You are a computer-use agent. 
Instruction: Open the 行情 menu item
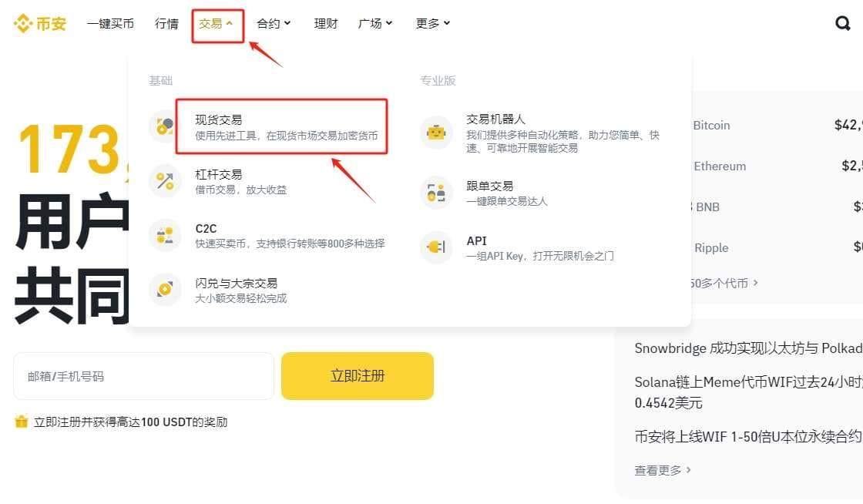tap(166, 23)
